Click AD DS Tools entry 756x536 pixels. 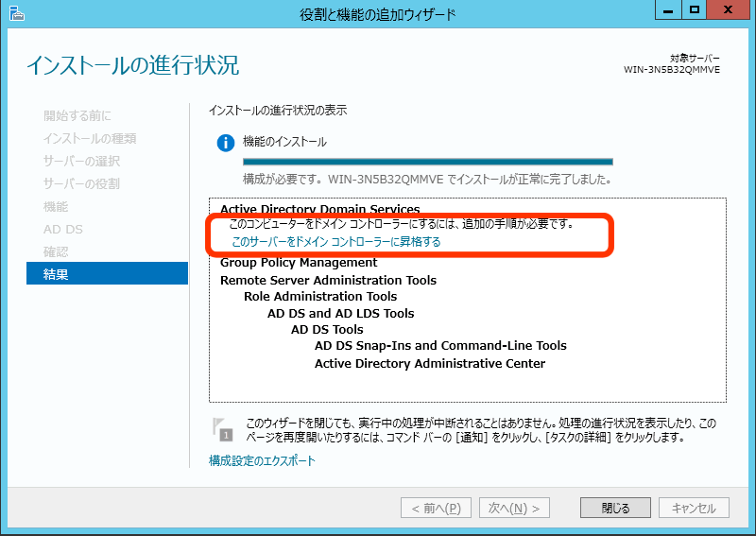click(327, 330)
